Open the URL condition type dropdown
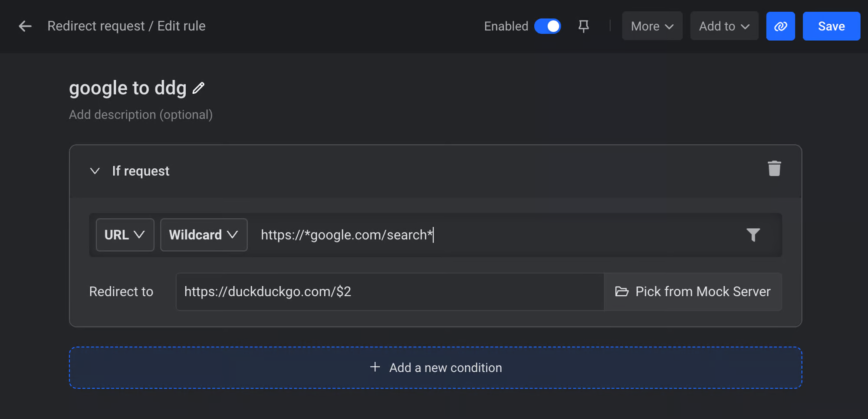 click(x=125, y=235)
